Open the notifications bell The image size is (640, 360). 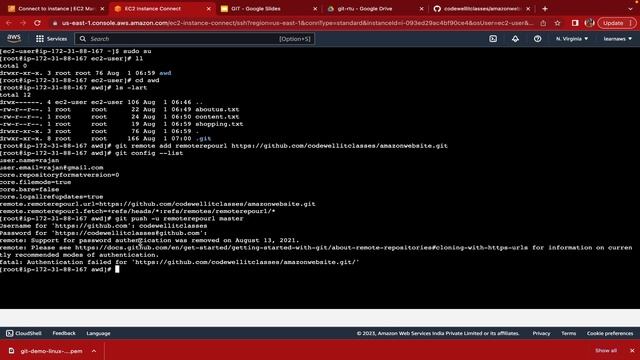point(515,39)
